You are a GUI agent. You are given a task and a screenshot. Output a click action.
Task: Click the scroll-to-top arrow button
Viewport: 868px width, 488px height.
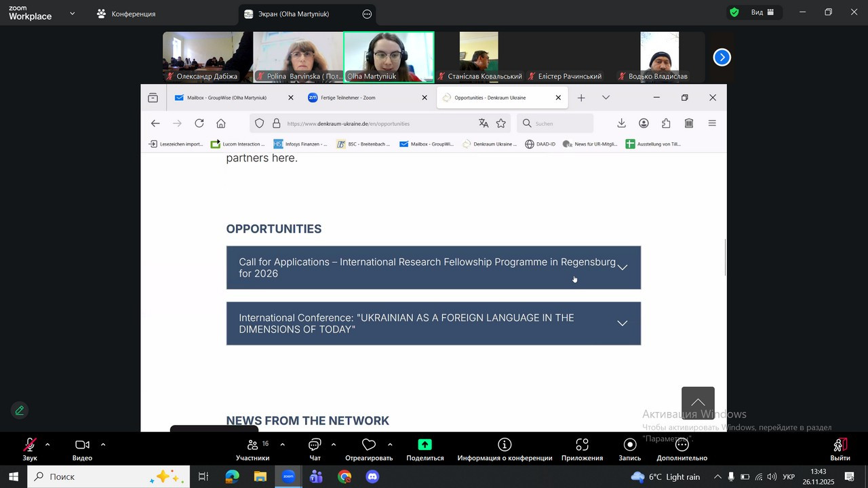point(698,403)
